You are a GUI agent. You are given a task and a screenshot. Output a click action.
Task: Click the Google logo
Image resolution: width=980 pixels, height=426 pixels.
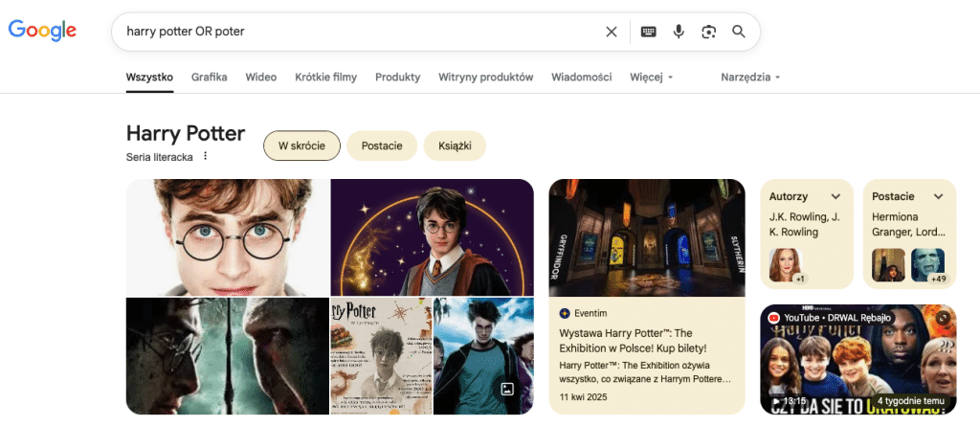42,31
